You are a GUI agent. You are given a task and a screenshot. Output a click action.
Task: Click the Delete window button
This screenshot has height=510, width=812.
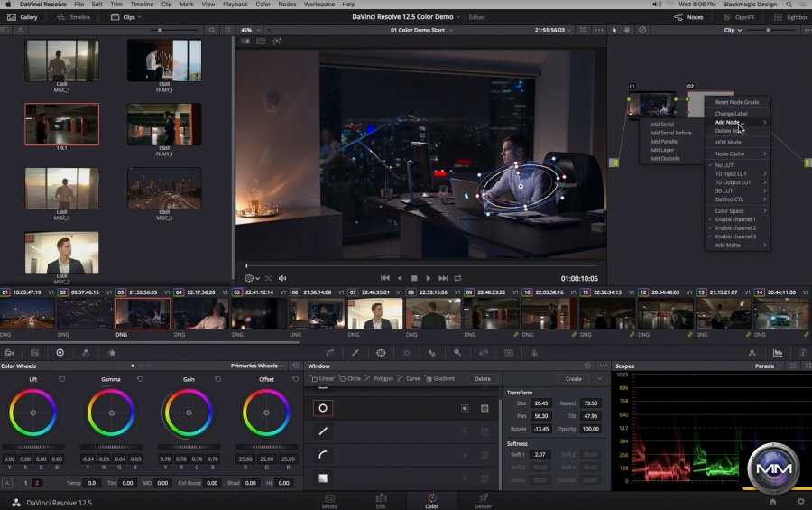point(483,379)
